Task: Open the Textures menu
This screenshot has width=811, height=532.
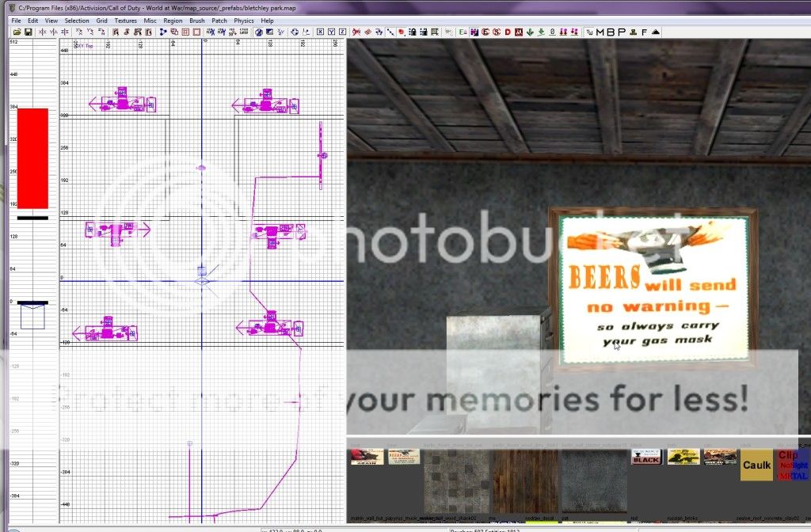Action: pyautogui.click(x=125, y=20)
